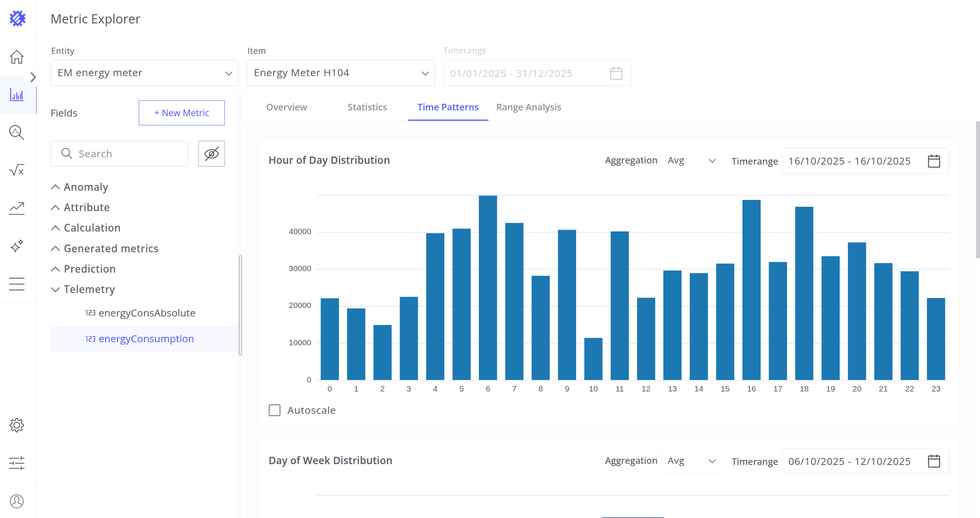This screenshot has height=518, width=980.
Task: Click the fields Search input
Action: tap(119, 154)
